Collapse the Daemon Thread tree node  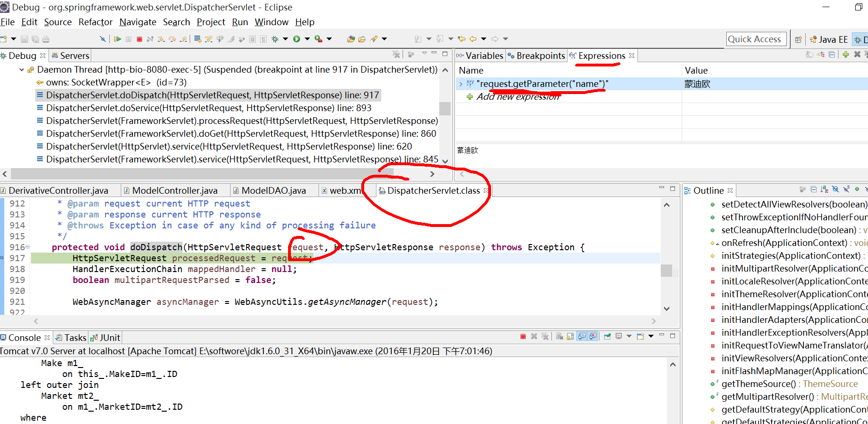tap(21, 70)
